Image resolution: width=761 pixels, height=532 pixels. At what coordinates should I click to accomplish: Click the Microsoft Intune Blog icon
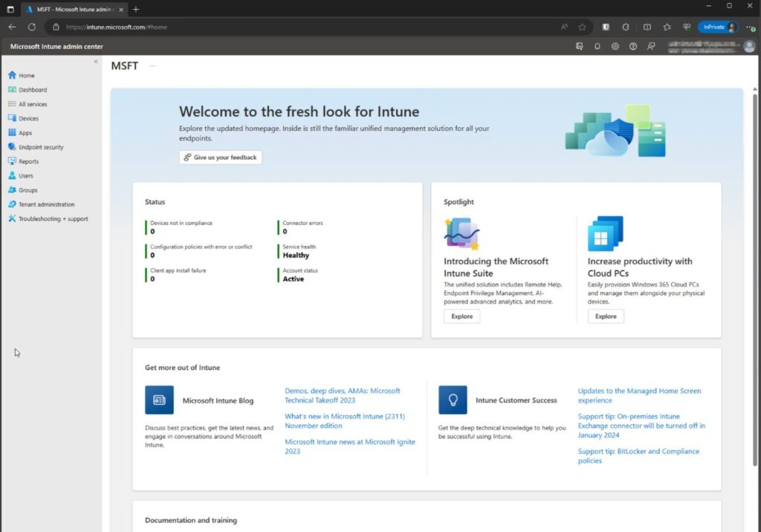[x=159, y=400]
